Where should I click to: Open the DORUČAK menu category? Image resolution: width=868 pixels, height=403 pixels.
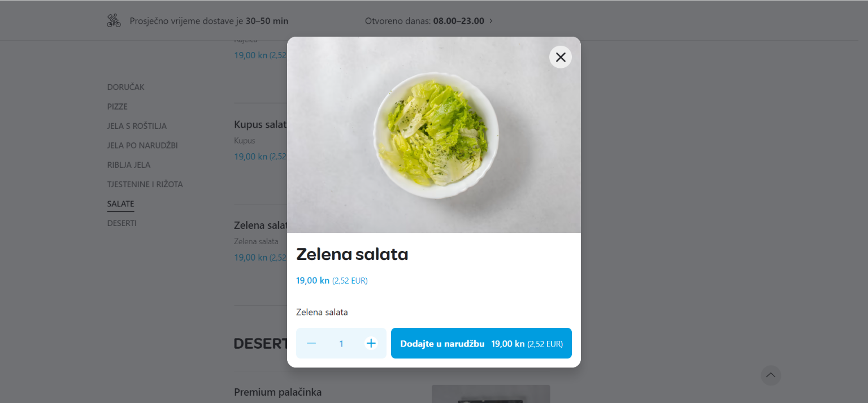(126, 87)
